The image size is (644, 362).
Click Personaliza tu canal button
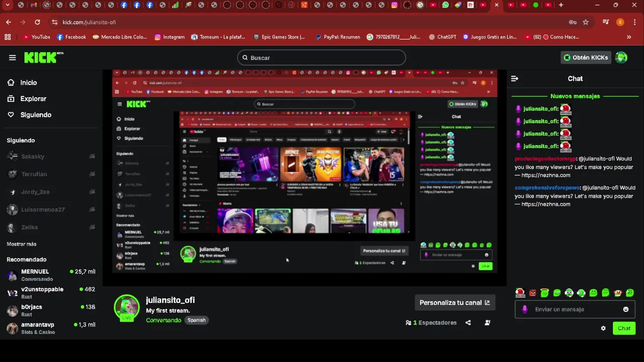(455, 303)
